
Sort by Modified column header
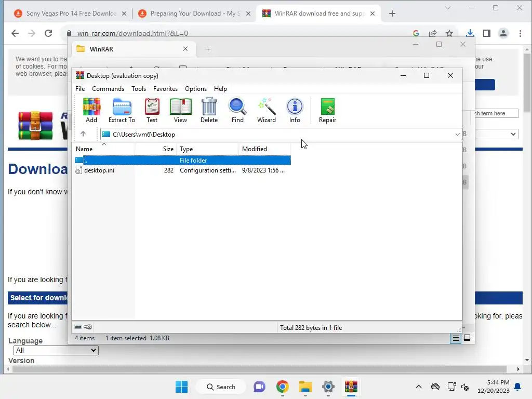click(x=264, y=149)
